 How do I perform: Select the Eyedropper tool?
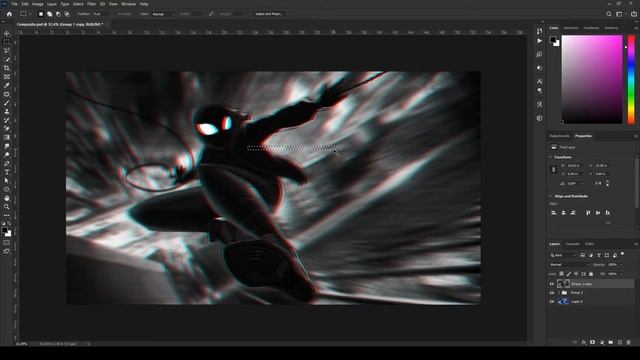point(7,85)
